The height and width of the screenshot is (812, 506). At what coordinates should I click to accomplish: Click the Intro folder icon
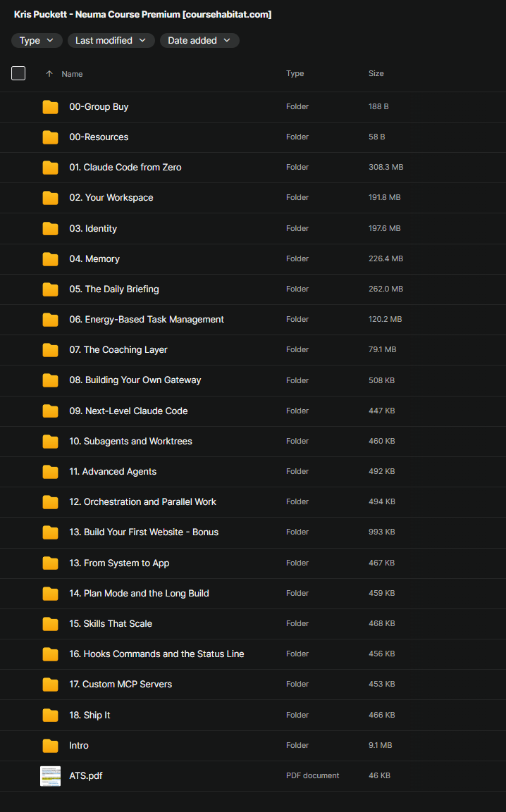click(50, 745)
